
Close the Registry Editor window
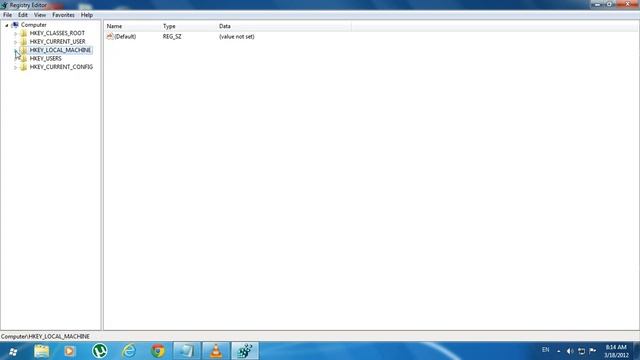point(628,4)
